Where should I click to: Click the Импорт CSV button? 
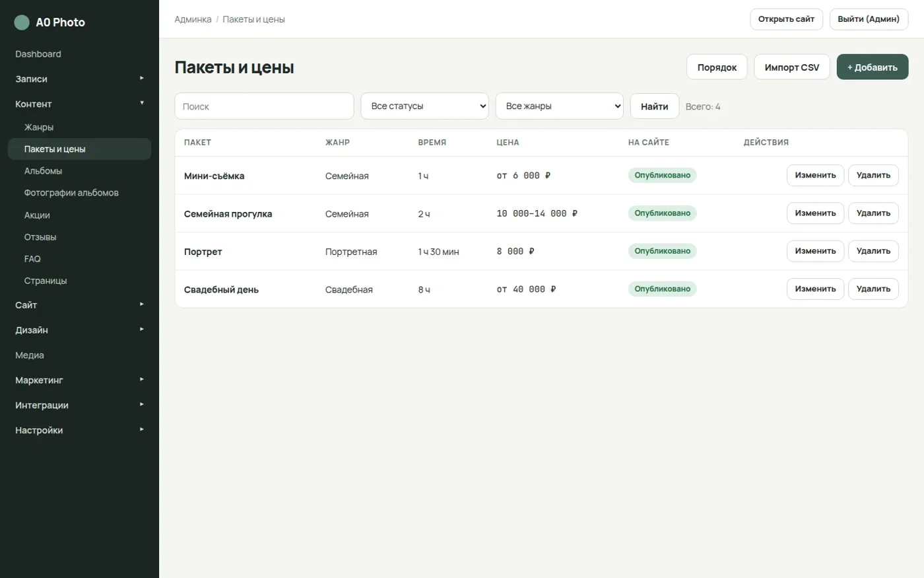[x=792, y=67]
